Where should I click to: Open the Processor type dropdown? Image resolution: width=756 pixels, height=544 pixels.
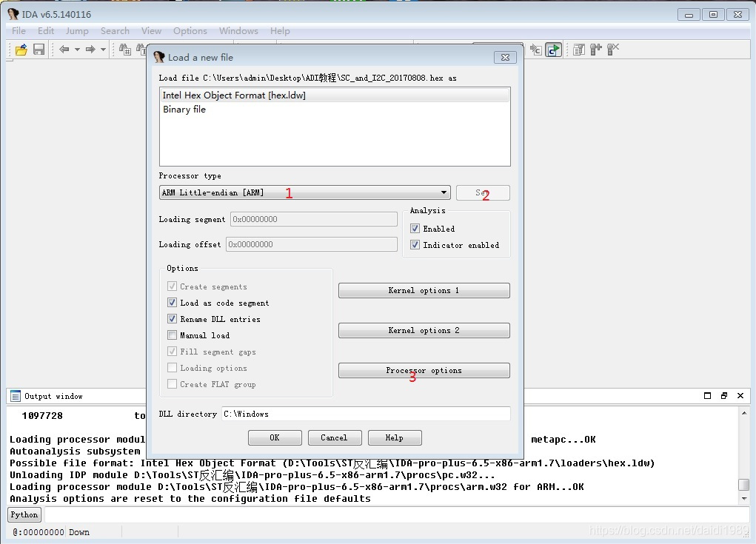(305, 192)
